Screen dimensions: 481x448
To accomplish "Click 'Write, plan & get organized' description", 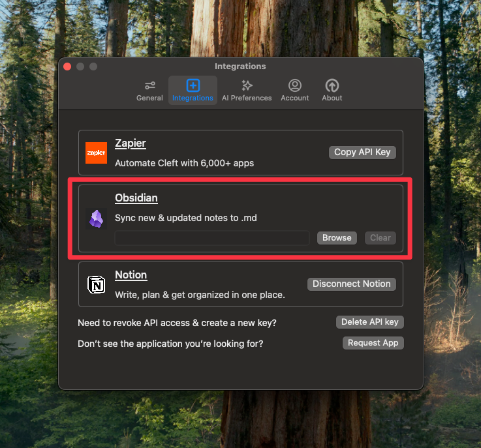I will point(200,295).
